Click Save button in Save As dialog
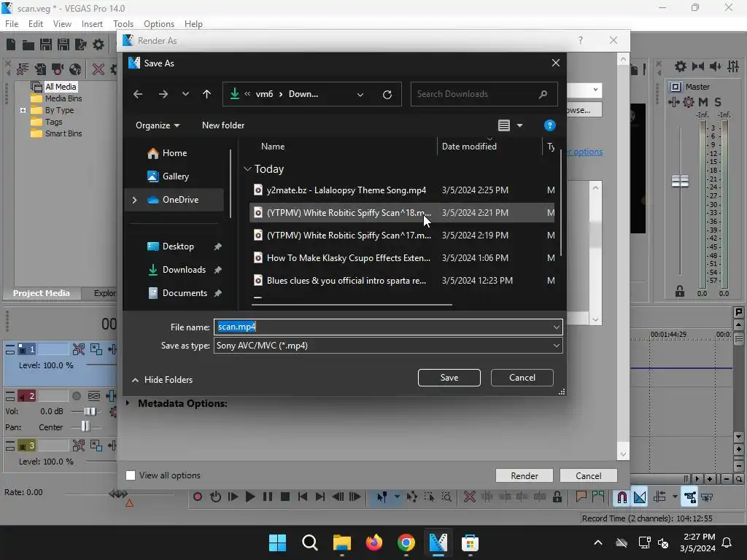This screenshot has width=747, height=560. pos(449,378)
